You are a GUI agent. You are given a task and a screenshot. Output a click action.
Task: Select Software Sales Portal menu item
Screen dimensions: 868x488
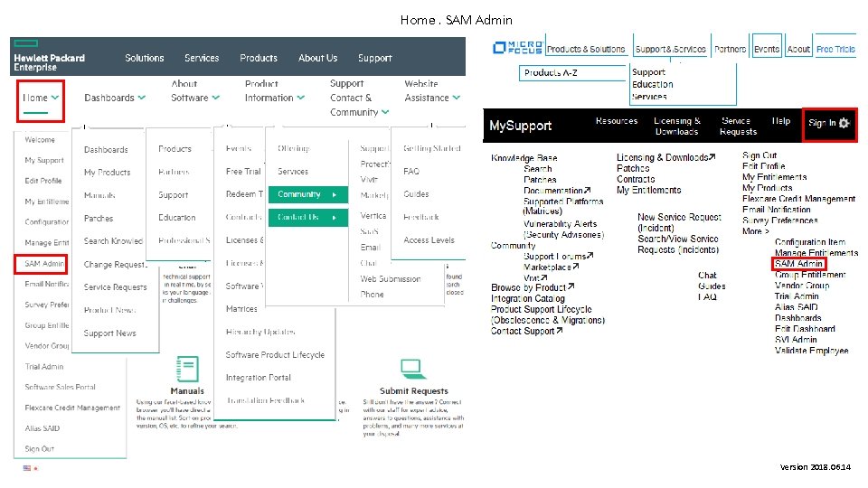click(60, 388)
